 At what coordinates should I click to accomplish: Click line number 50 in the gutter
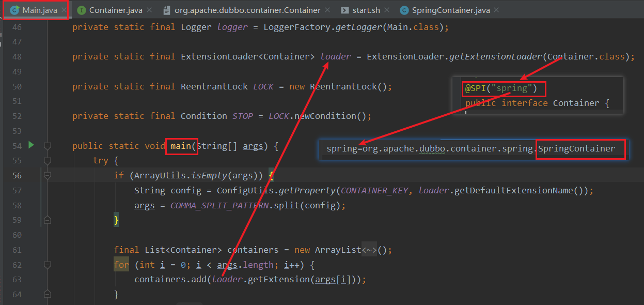pyautogui.click(x=17, y=86)
